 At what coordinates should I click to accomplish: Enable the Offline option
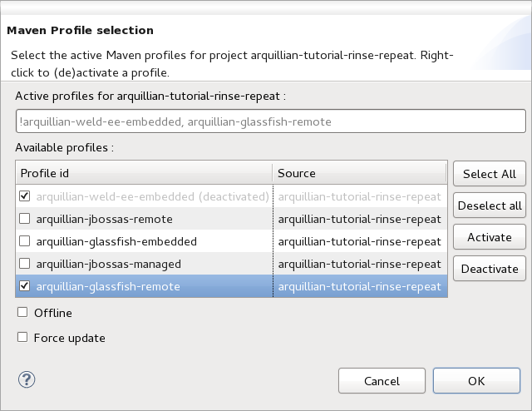click(22, 313)
